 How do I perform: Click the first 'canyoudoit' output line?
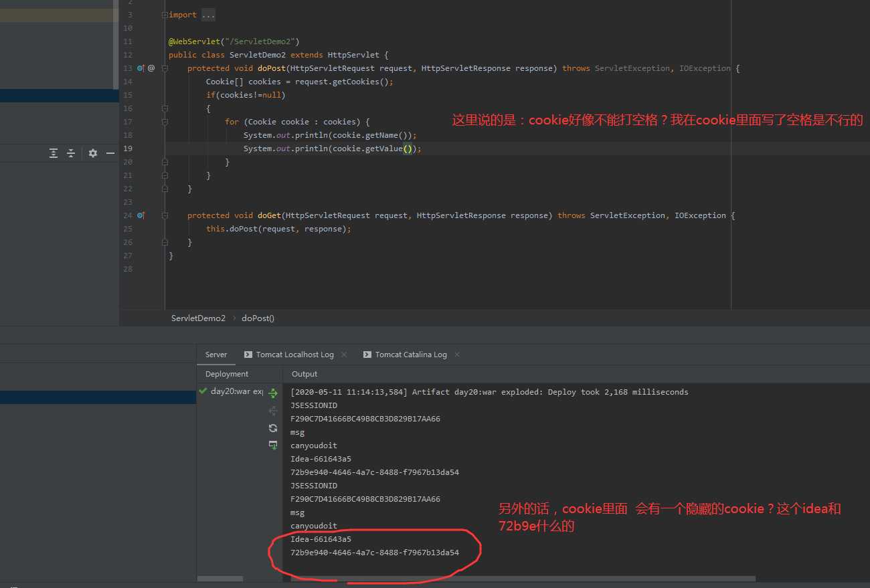314,446
